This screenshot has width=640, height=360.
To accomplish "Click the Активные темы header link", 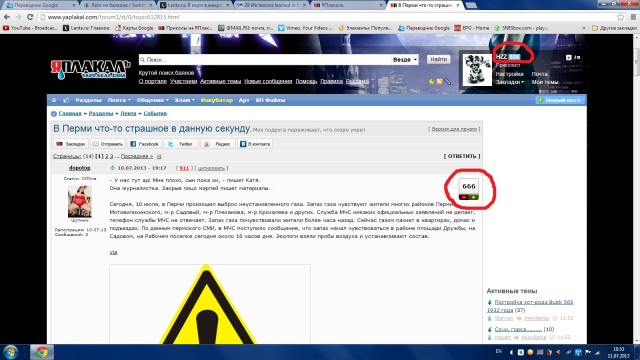I will coord(220,81).
